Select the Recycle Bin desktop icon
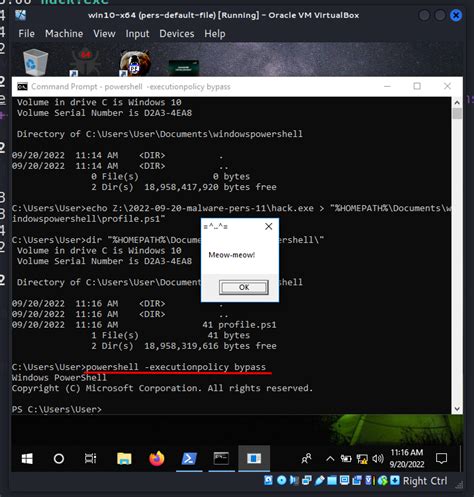The height and width of the screenshot is (497, 474). (35, 62)
